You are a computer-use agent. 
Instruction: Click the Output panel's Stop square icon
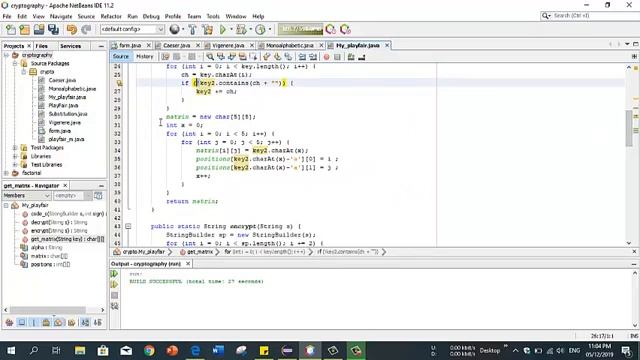coord(114,295)
